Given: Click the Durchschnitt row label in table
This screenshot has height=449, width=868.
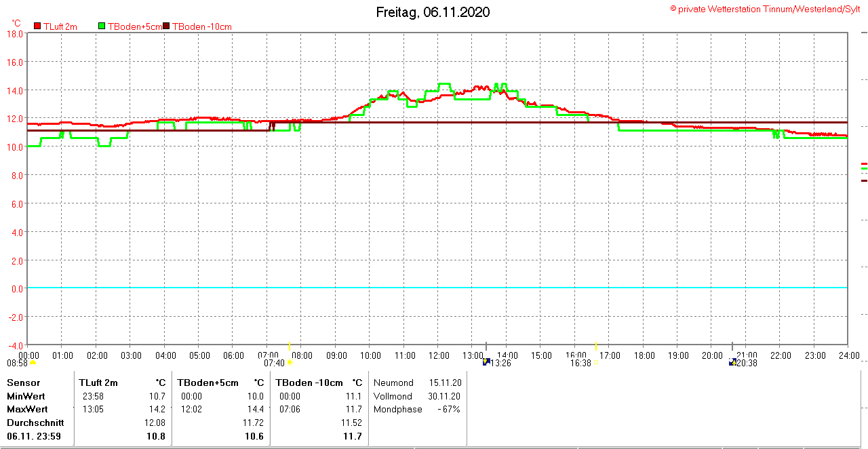Looking at the screenshot, I should 32,423.
